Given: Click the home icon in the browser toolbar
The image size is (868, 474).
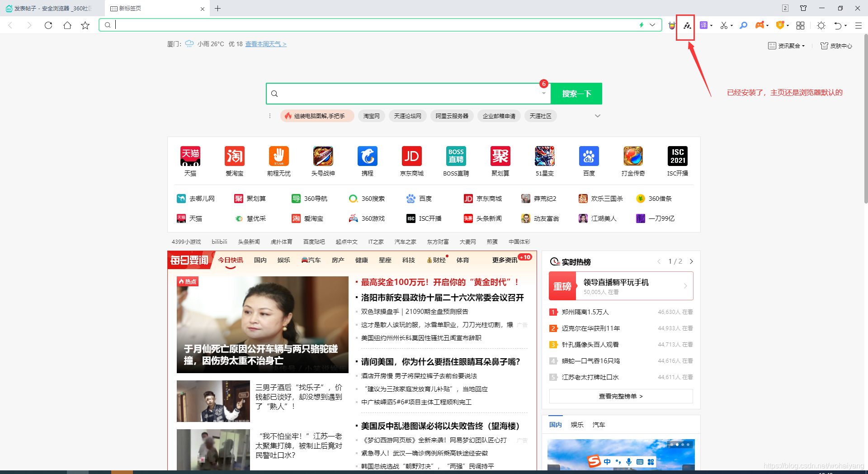Looking at the screenshot, I should pos(67,25).
